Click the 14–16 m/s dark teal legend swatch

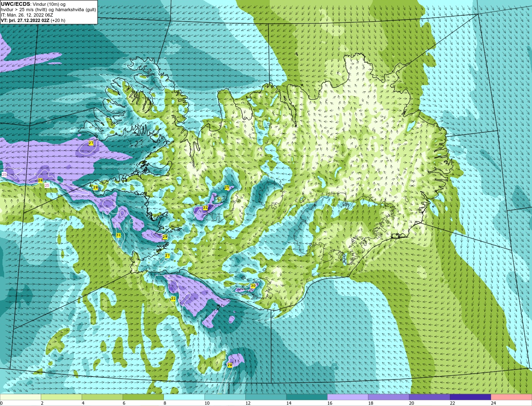pos(308,397)
